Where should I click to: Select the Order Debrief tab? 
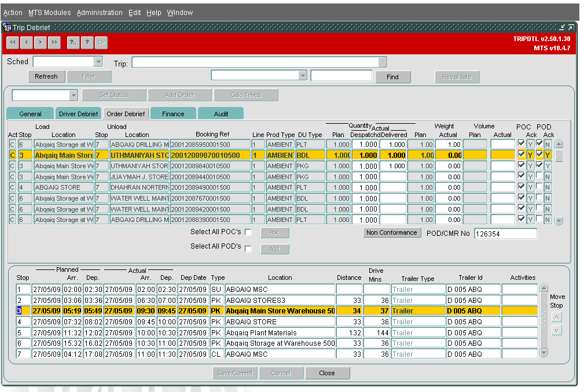point(126,114)
